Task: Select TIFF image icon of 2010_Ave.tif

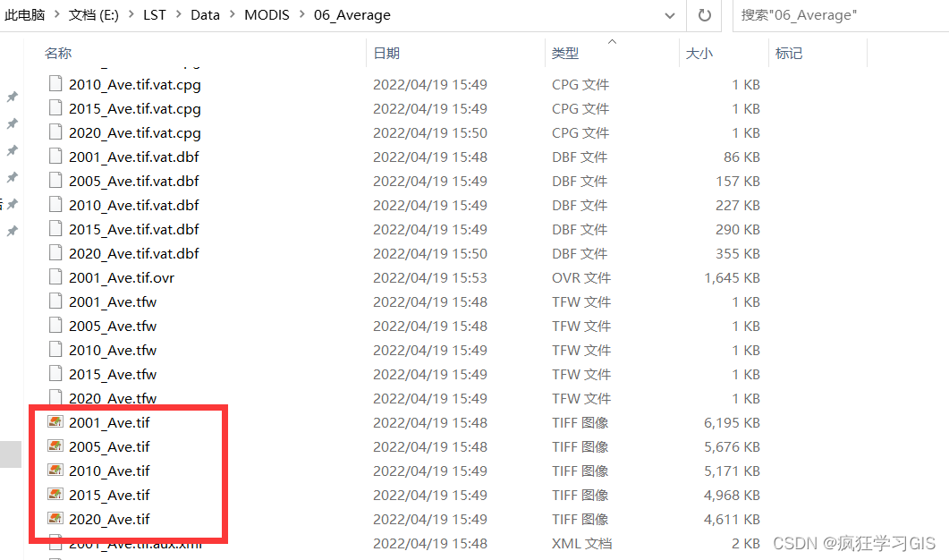Action: 55,471
